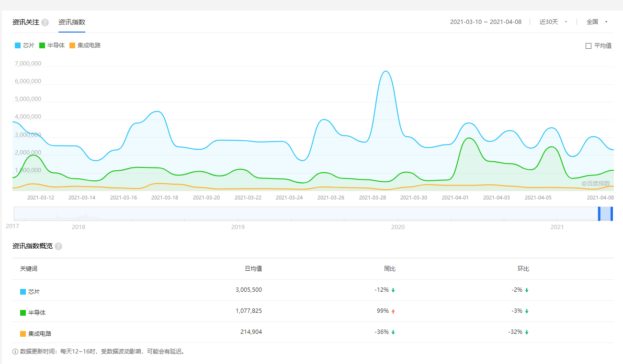
Task: Click down arrow next to -32%
Action: pyautogui.click(x=527, y=332)
